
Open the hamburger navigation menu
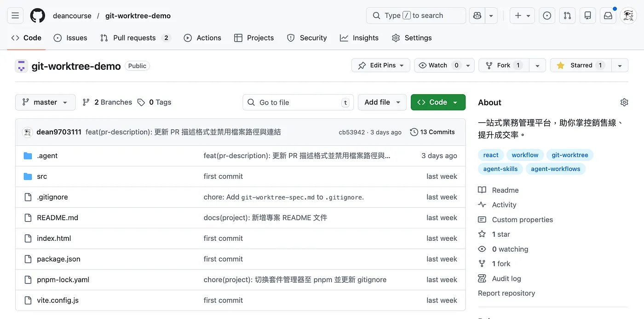tap(15, 16)
